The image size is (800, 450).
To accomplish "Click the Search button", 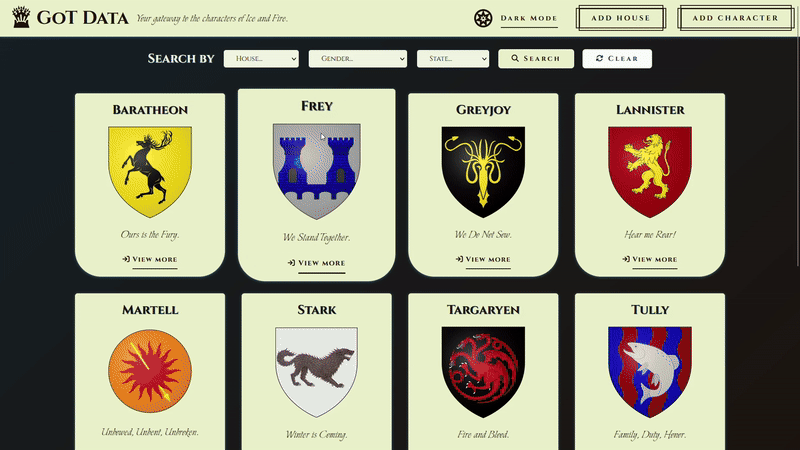I will (536, 59).
